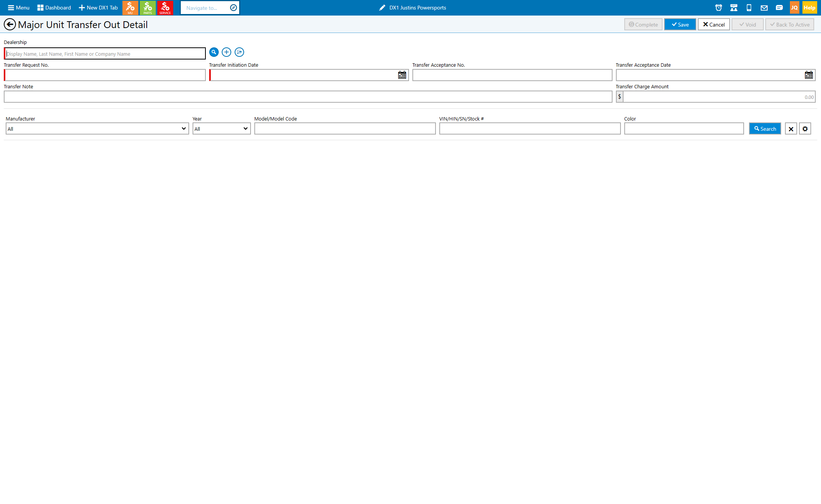Focus the Dealership name input field

[x=105, y=53]
